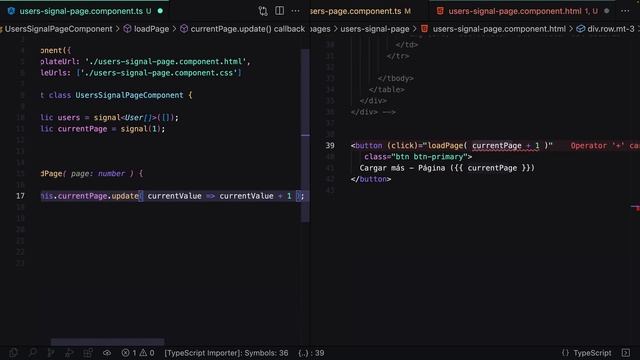Click UsersSignalPageComponent breadcrumb

click(58, 29)
